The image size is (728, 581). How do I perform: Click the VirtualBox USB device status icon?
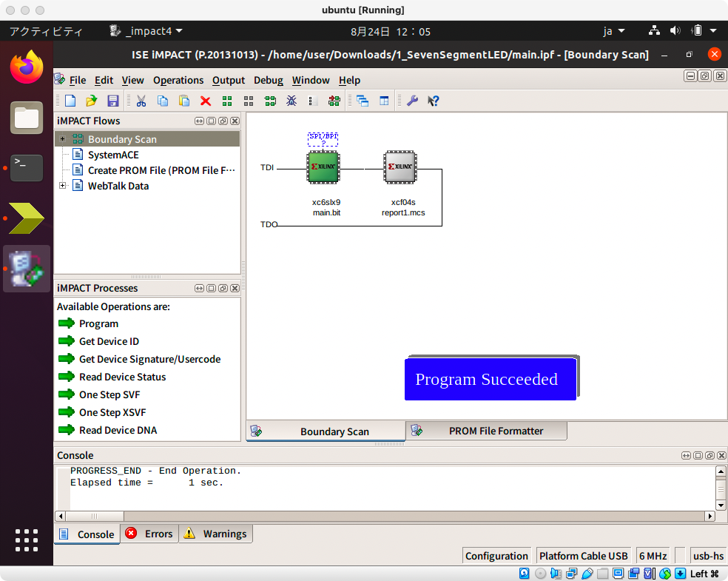click(587, 574)
